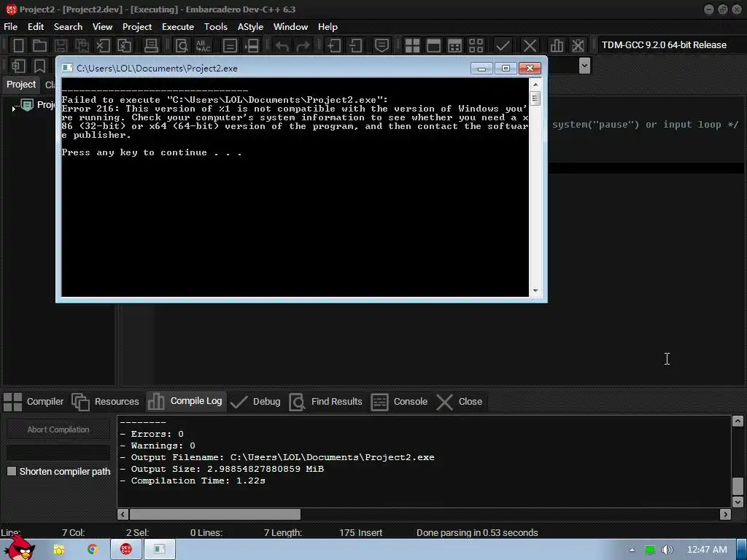Open the View menu

point(102,27)
